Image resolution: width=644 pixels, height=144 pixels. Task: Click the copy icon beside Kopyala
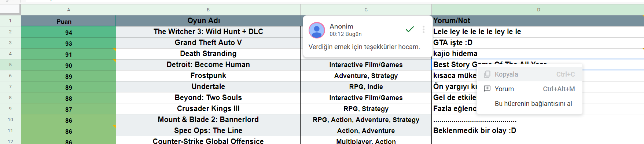pyautogui.click(x=487, y=74)
